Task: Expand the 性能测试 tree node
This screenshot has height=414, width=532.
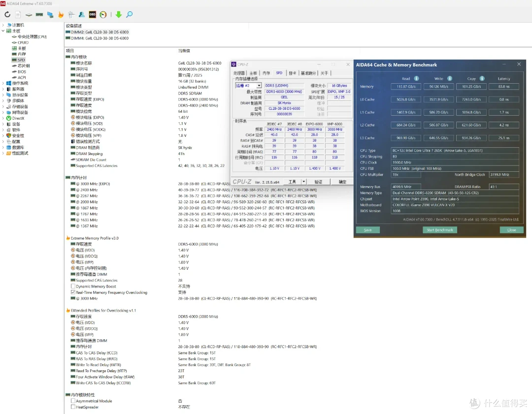Action: (x=3, y=153)
